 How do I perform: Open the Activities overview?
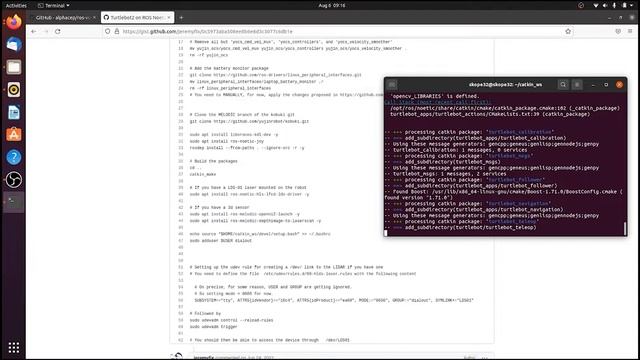tap(16, 5)
